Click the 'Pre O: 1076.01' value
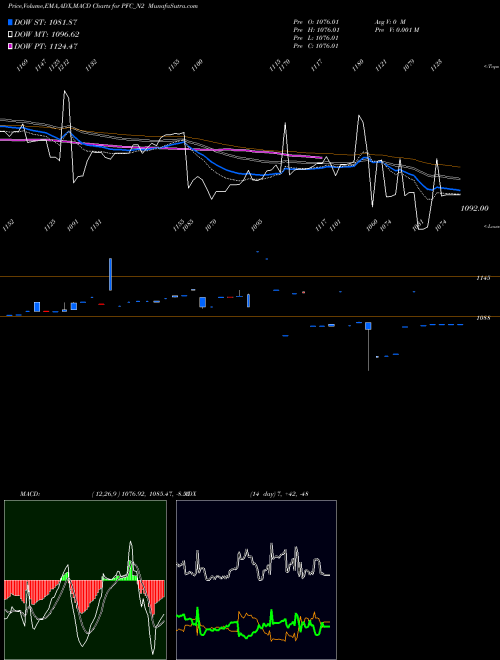The image size is (500, 660). [x=316, y=21]
